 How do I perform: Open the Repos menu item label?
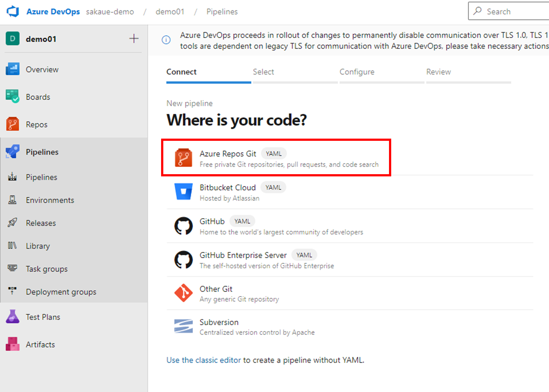[36, 124]
